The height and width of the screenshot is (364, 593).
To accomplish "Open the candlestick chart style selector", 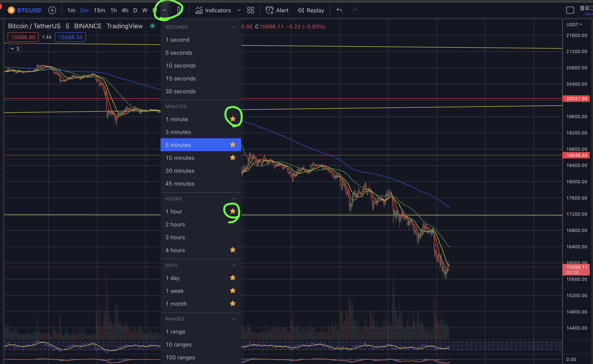I will click(x=179, y=10).
